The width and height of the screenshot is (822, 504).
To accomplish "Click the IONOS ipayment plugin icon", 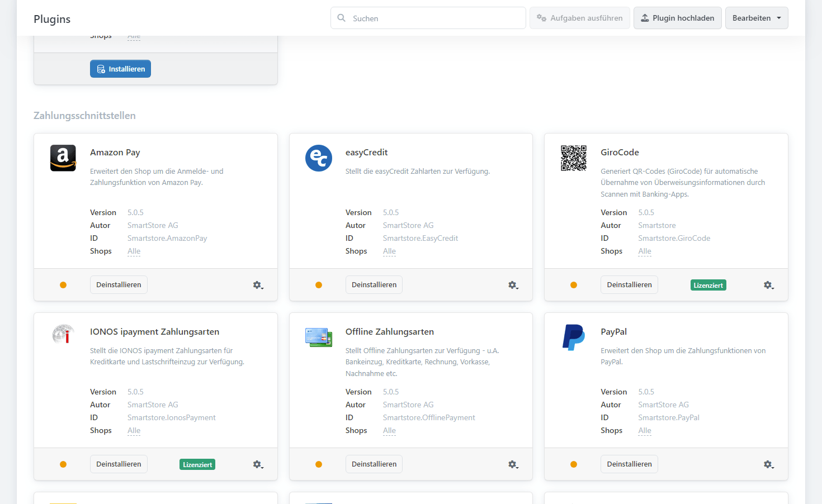I will (x=63, y=334).
